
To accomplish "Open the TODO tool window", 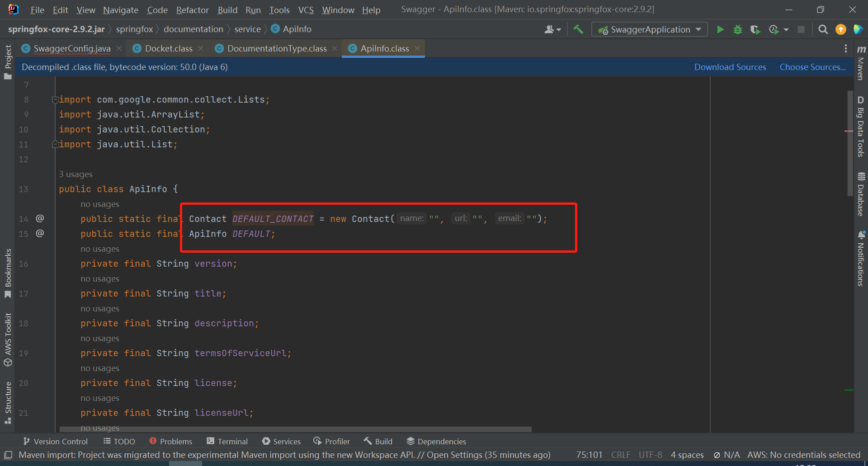I will click(119, 441).
